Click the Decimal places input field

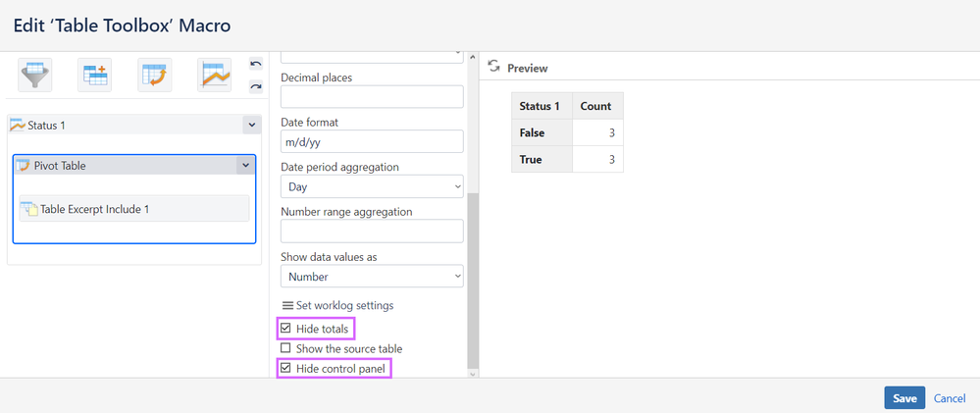(x=372, y=97)
